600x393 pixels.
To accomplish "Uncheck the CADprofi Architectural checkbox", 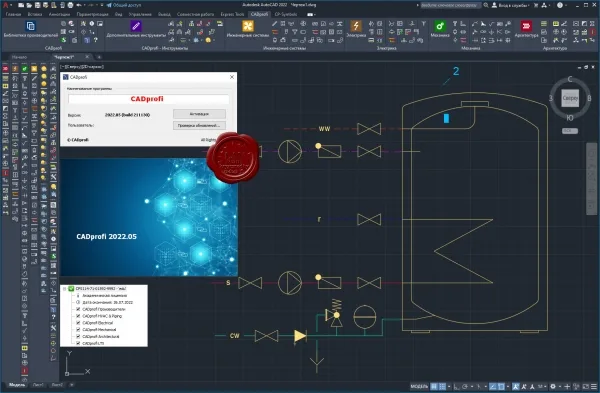I will point(78,336).
